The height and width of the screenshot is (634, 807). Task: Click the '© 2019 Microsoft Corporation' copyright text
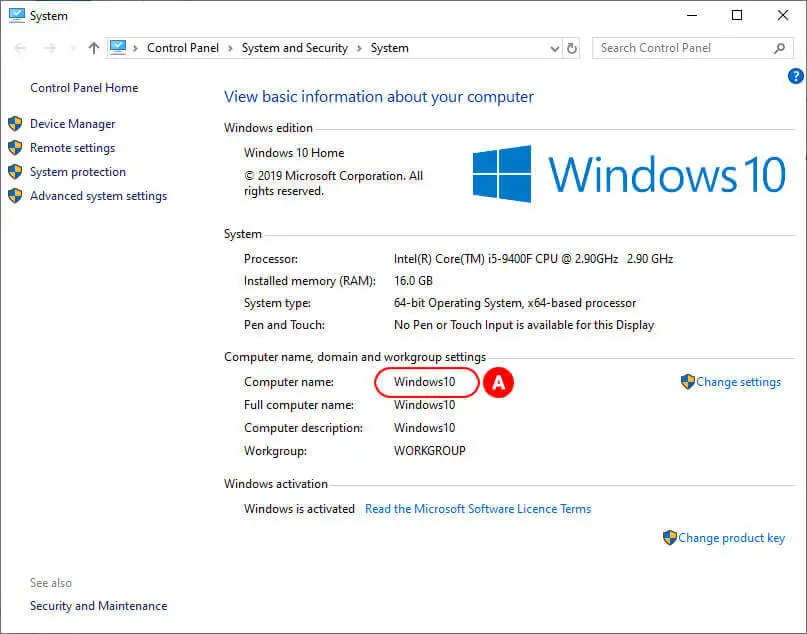(x=334, y=183)
